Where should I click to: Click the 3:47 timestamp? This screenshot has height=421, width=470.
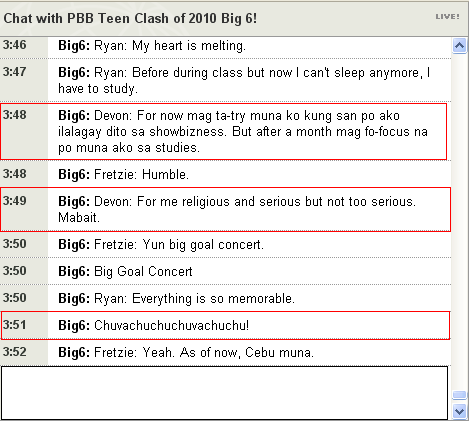[15, 72]
